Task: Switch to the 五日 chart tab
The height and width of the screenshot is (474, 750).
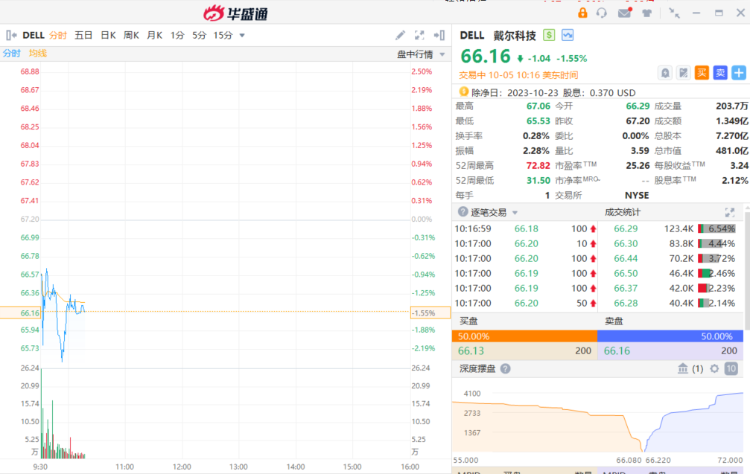Action: [x=83, y=35]
